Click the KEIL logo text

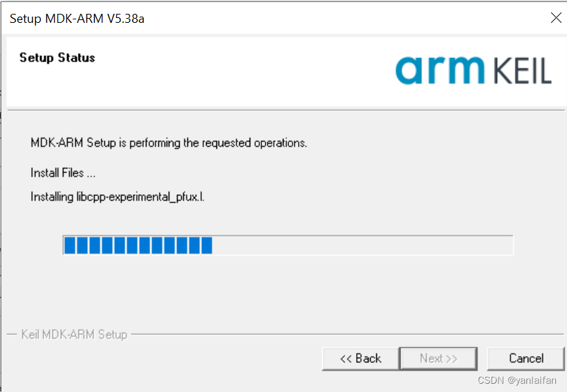coord(523,71)
